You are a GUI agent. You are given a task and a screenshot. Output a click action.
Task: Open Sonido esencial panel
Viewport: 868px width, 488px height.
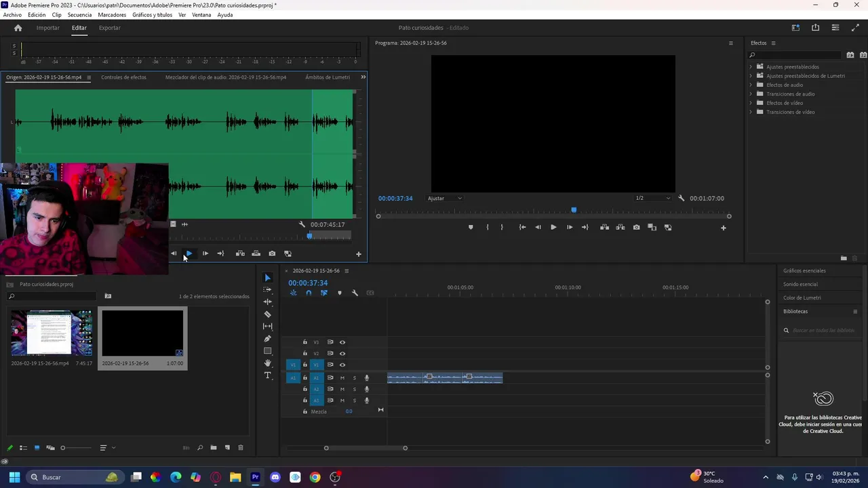(801, 284)
